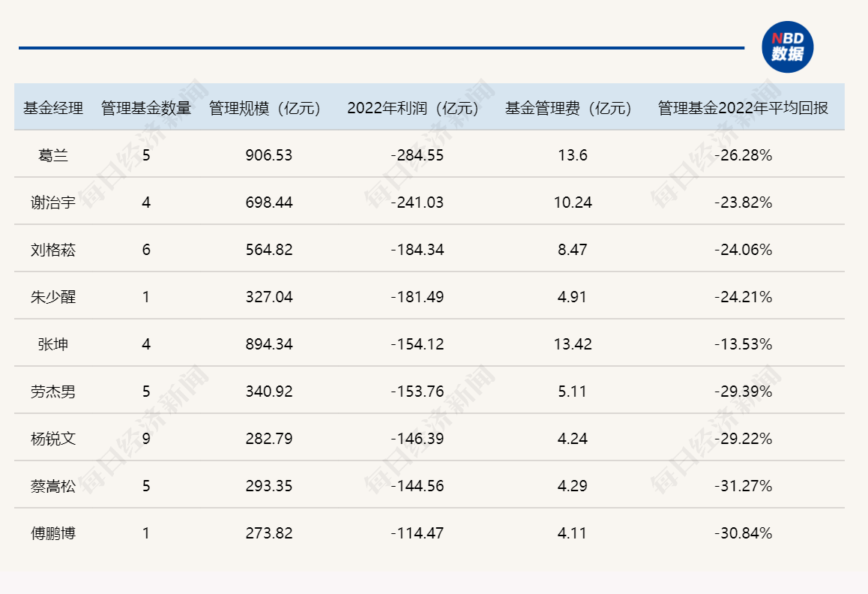
Task: Click the 906.53 scale value
Action: pyautogui.click(x=269, y=155)
